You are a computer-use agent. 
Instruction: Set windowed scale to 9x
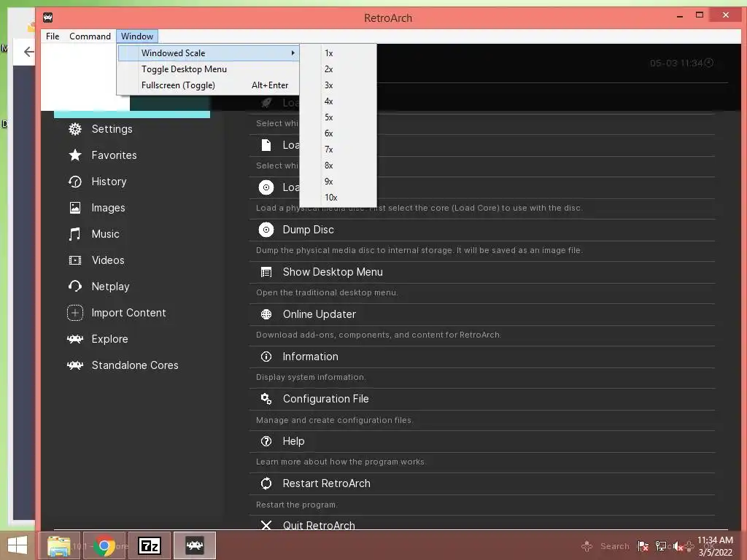[x=338, y=182]
